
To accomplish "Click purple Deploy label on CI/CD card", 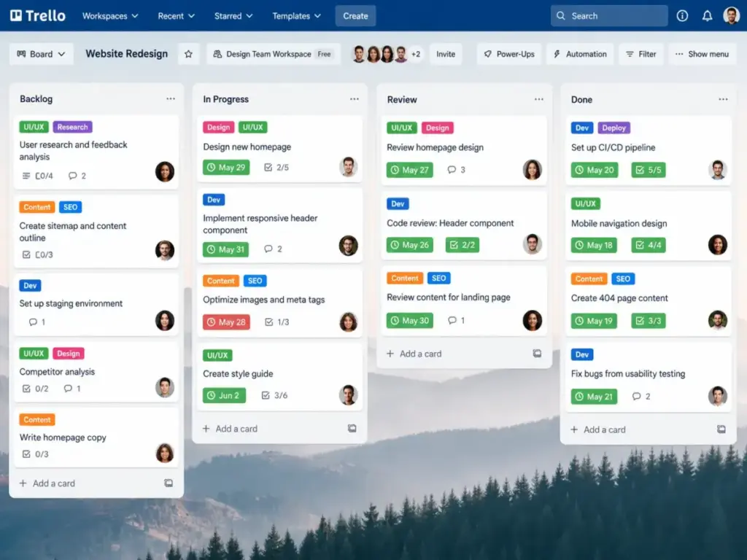I will pyautogui.click(x=614, y=128).
